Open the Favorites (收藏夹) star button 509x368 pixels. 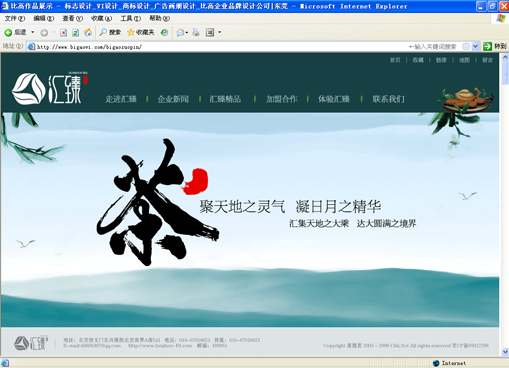pyautogui.click(x=141, y=32)
